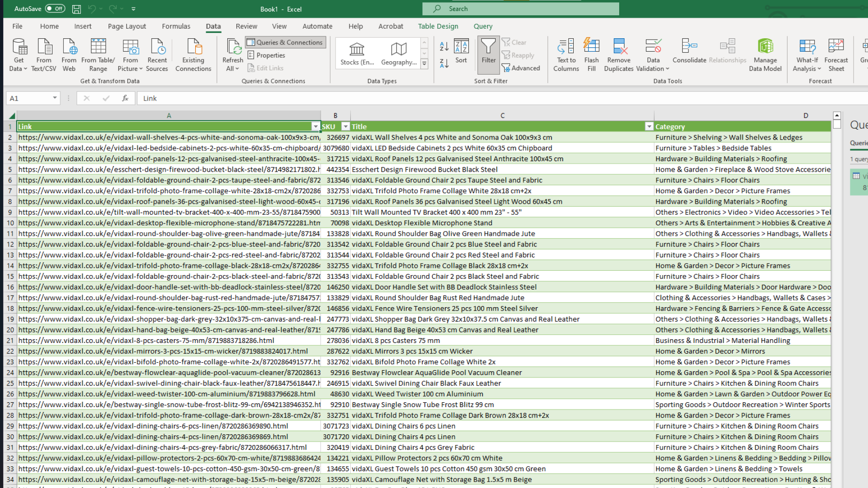Viewport: 868px width, 488px height.
Task: Click the Category header cell
Action: [x=743, y=126]
